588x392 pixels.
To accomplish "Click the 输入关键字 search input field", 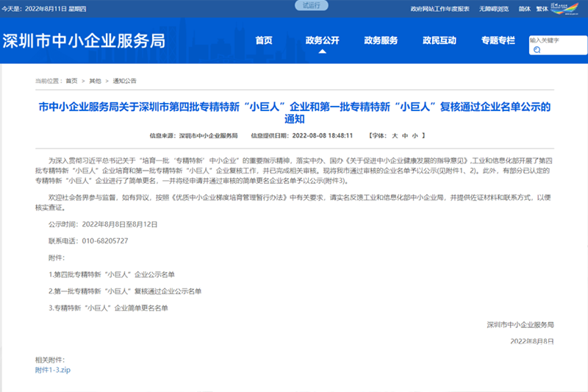I will 553,40.
